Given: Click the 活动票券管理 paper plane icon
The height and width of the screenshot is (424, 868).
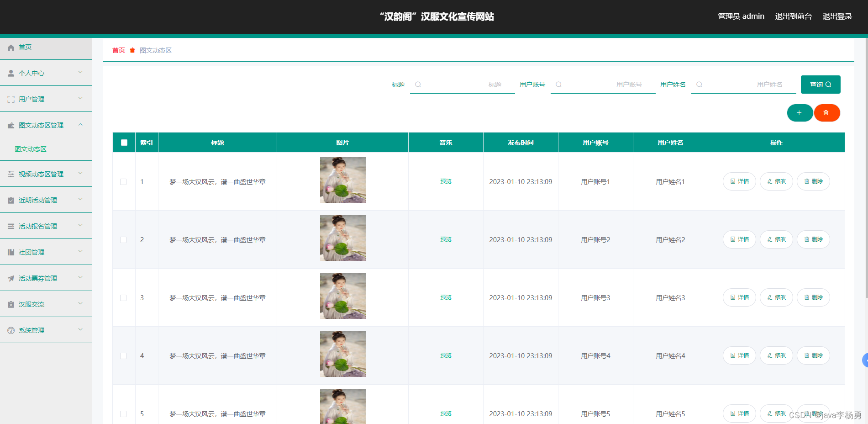Looking at the screenshot, I should [x=11, y=278].
